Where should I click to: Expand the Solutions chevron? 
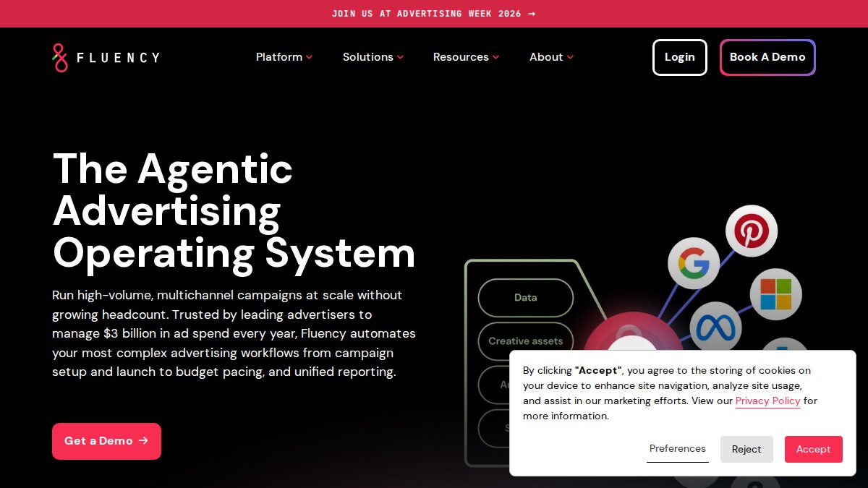[400, 57]
